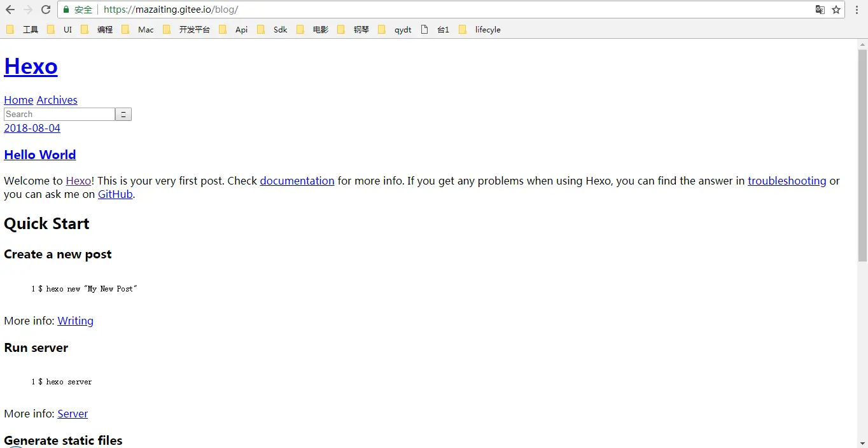
Task: Click the Run server heading
Action: 36,347
